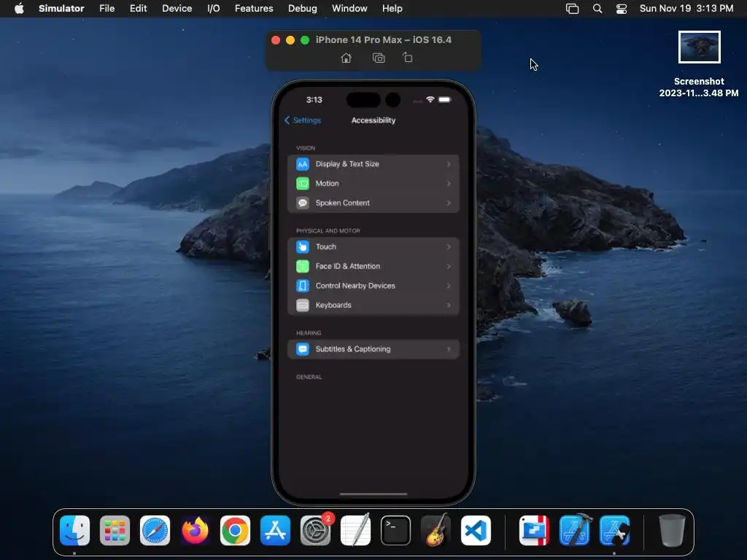Expand Subtitles & Captioning chevron

tap(449, 349)
